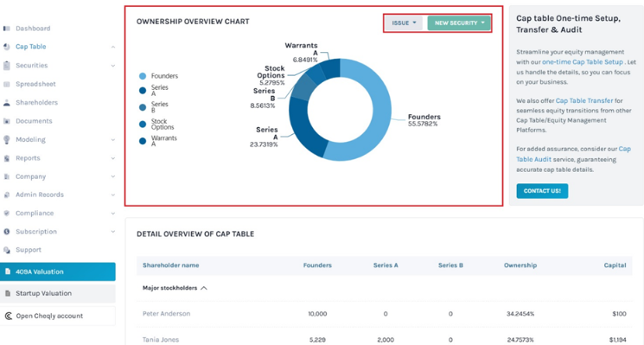Open Support from the sidebar
The height and width of the screenshot is (345, 644).
29,250
